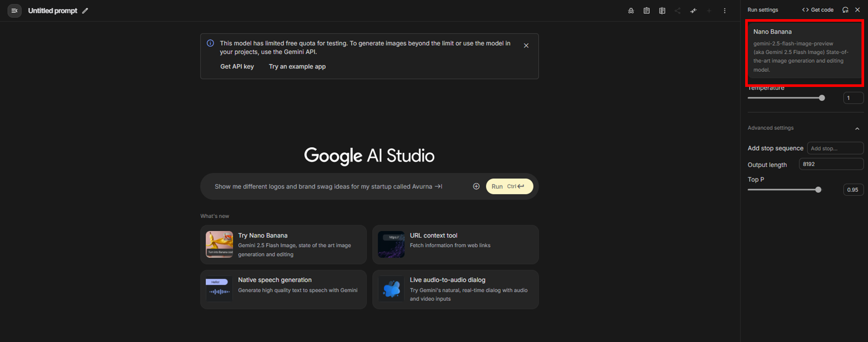Click the reset default settings icon
Viewport: 868px width, 342px height.
point(845,10)
